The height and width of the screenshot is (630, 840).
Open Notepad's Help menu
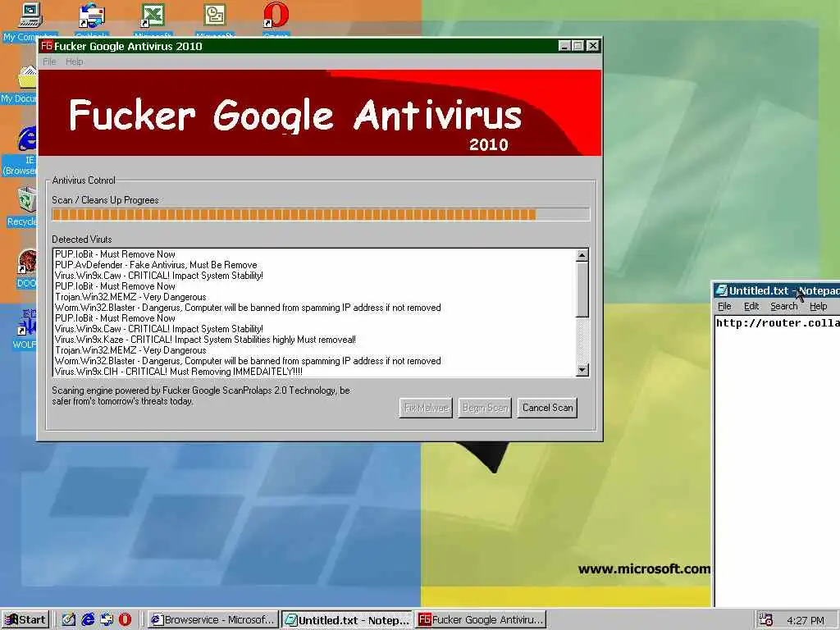pos(818,307)
